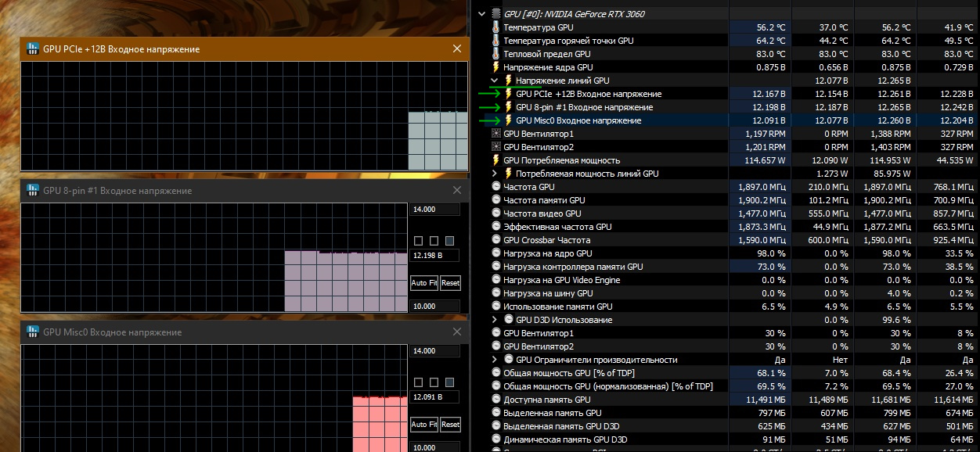This screenshot has height=452, width=980.
Task: Toggle the first checkbox in GPU 8-pin #1 graph
Action: click(418, 241)
